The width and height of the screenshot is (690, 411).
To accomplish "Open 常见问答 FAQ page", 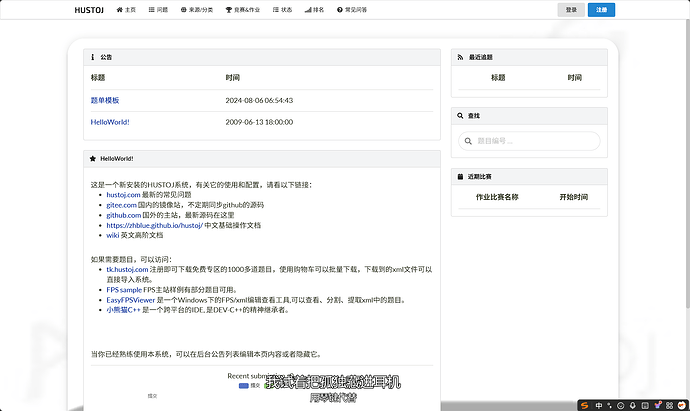I will tap(351, 10).
